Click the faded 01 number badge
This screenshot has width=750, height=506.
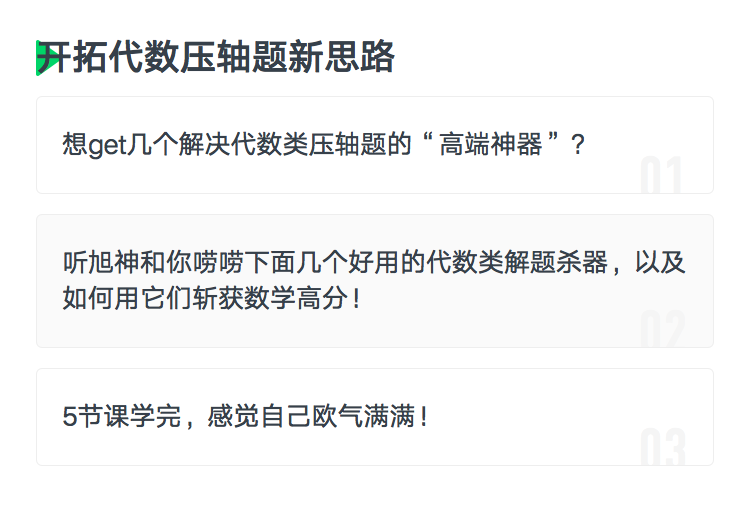[x=661, y=174]
